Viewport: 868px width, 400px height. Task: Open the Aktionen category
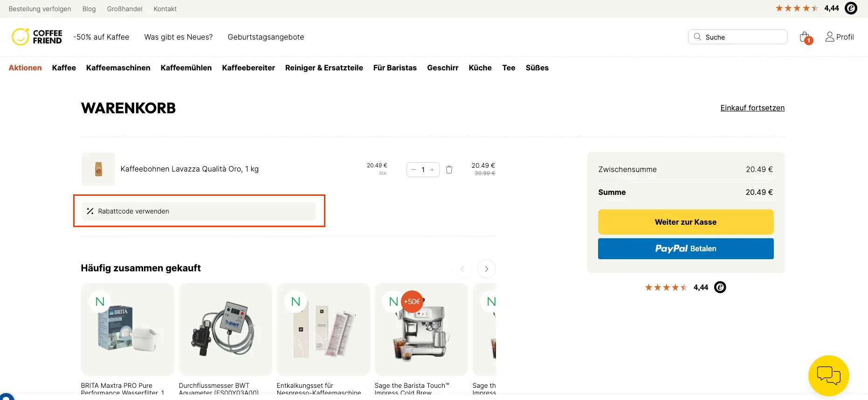25,68
